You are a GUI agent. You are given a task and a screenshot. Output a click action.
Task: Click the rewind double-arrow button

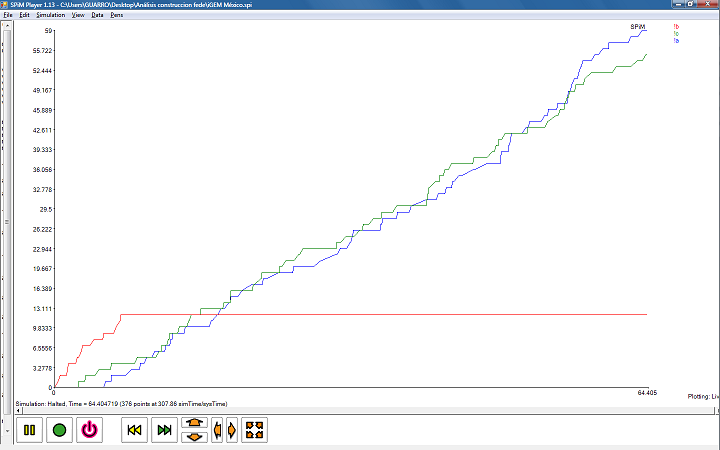point(134,430)
